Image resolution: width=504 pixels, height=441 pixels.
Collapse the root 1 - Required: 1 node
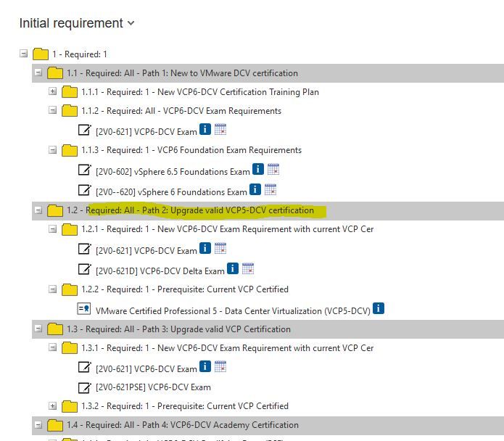tap(24, 54)
